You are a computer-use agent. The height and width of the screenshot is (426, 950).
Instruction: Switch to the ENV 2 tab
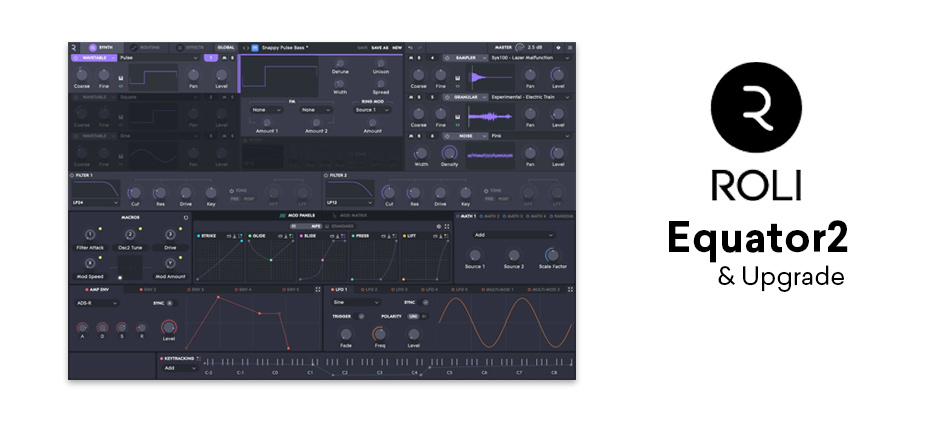(148, 290)
